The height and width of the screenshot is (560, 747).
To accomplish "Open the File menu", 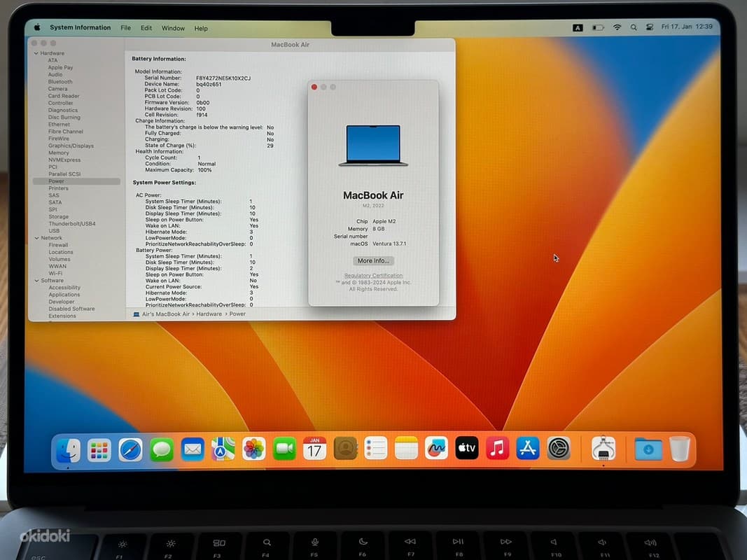I will pos(126,28).
